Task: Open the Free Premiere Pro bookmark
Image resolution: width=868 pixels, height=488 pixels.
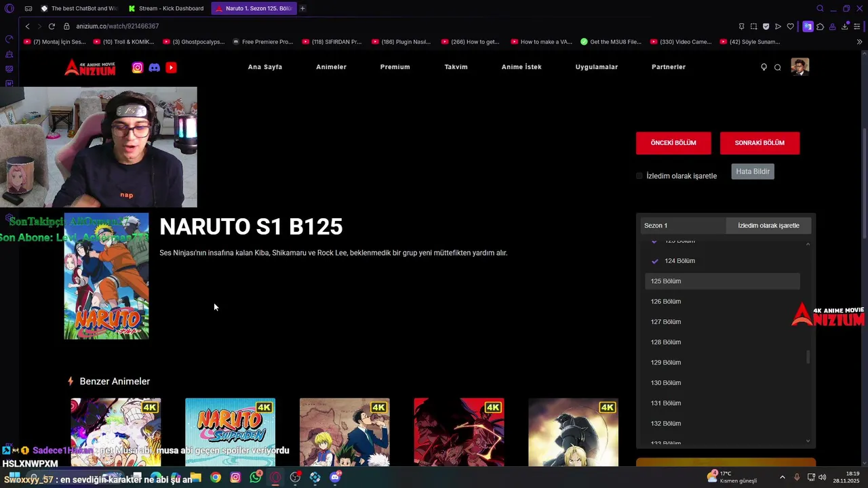Action: point(263,42)
